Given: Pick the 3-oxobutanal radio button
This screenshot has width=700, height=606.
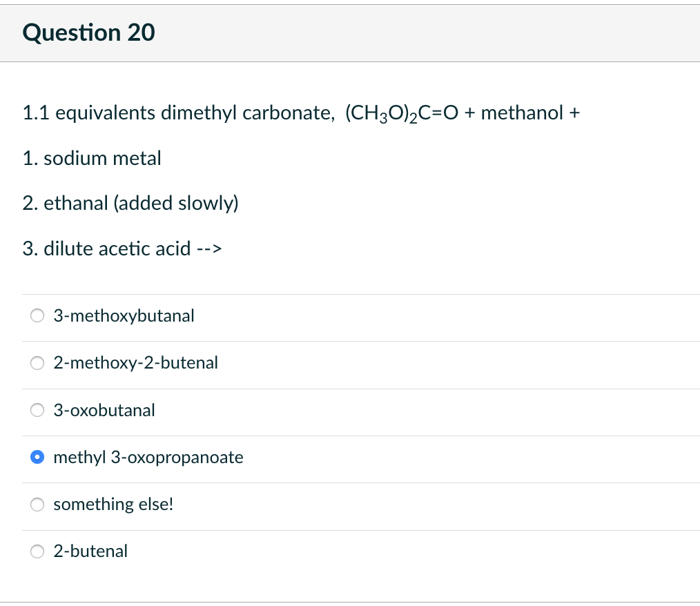Looking at the screenshot, I should click(37, 411).
